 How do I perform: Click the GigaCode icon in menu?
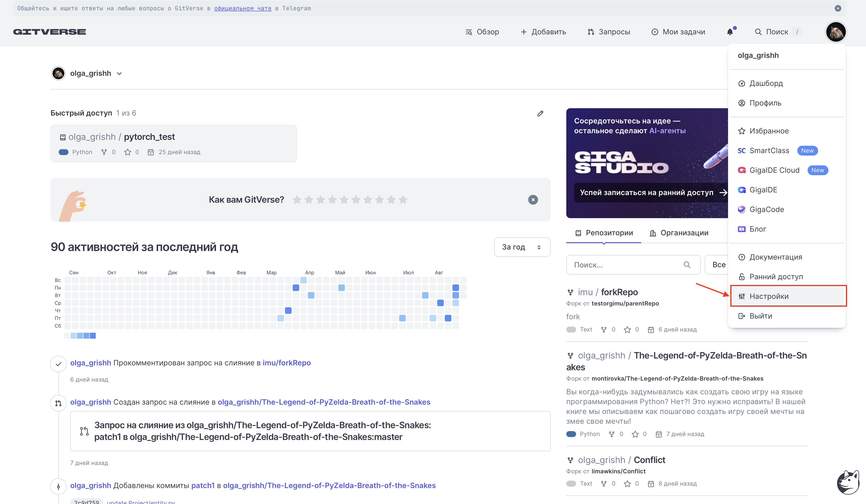coord(742,209)
